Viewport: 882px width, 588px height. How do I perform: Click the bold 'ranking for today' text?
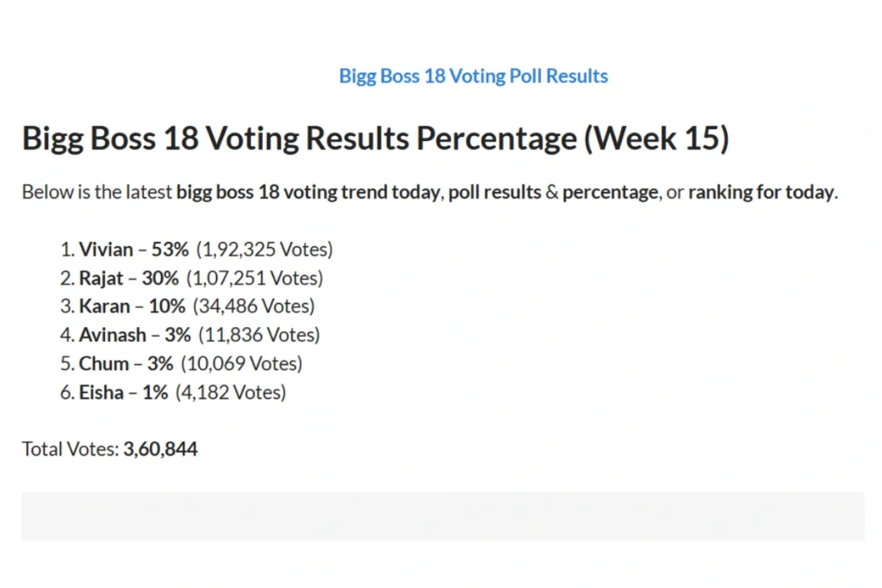click(x=761, y=192)
